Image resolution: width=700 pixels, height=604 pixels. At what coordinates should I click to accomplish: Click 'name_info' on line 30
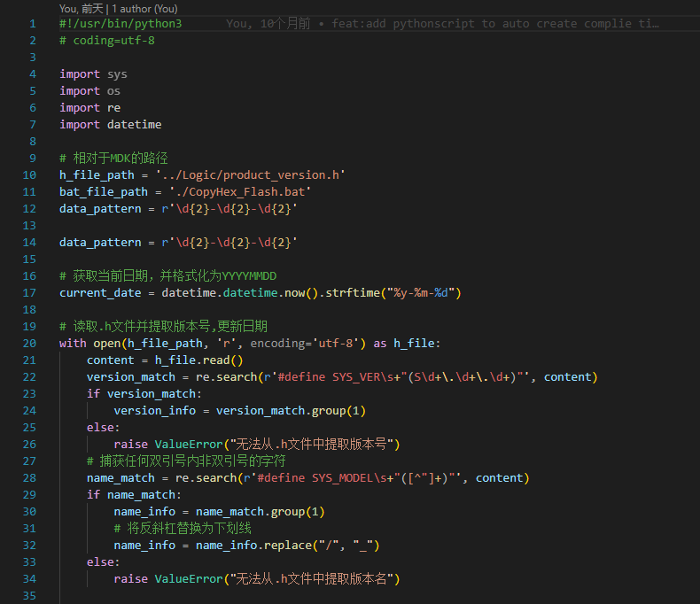(144, 512)
